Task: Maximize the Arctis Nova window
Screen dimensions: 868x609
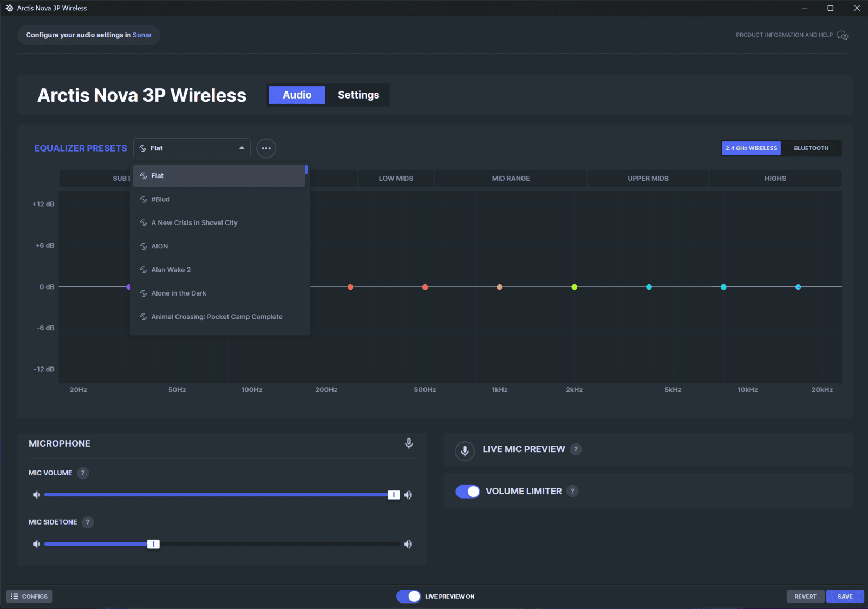Action: pos(830,8)
